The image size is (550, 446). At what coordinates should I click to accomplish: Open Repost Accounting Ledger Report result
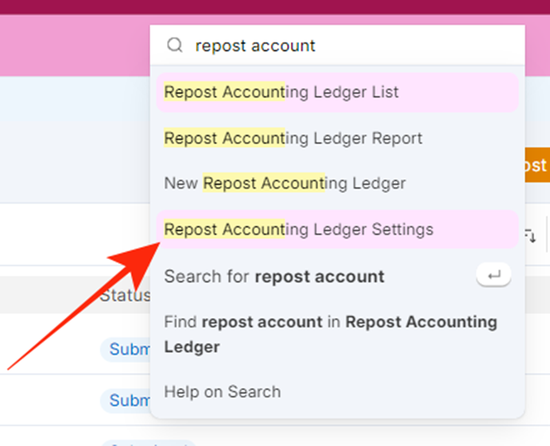tap(337, 138)
